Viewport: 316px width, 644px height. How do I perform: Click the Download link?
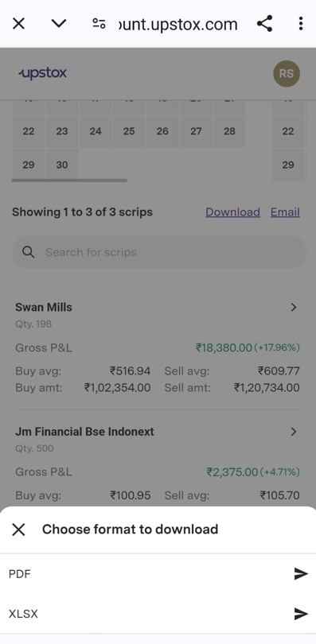232,212
